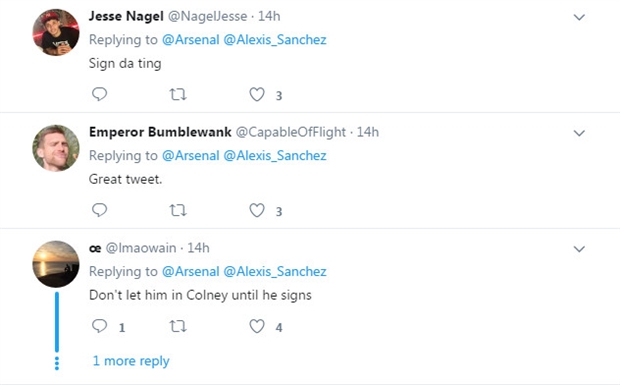Open options chevron on Emperor Bumblewank's tweet
The height and width of the screenshot is (385, 620).
pyautogui.click(x=579, y=133)
